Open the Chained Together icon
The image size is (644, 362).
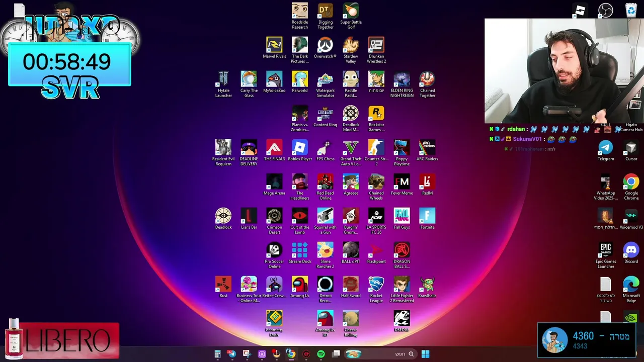pyautogui.click(x=427, y=84)
